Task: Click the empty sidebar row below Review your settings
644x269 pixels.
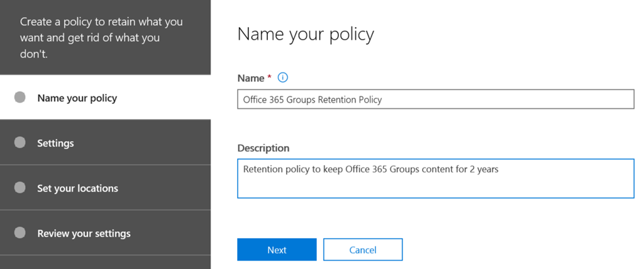Action: [x=105, y=262]
